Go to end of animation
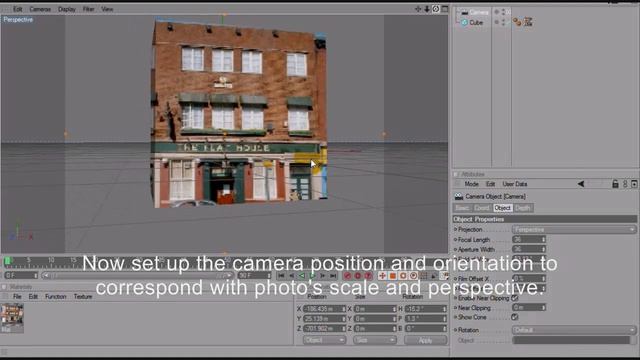The height and width of the screenshot is (360, 640). pyautogui.click(x=333, y=276)
